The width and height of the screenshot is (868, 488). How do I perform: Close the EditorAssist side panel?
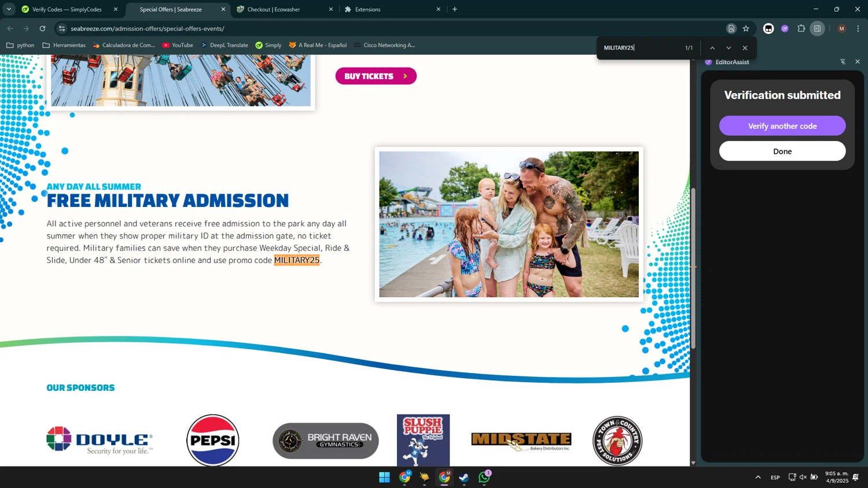[x=858, y=62]
